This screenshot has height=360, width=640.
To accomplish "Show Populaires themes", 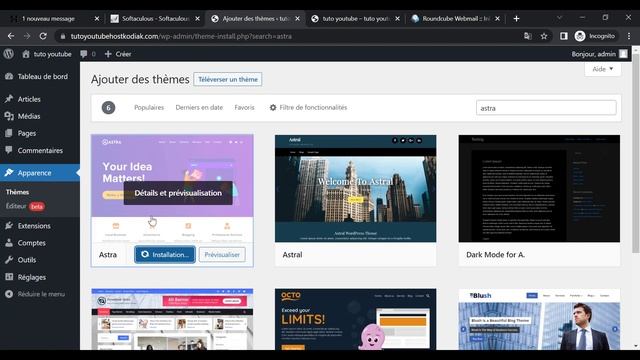I will point(149,107).
